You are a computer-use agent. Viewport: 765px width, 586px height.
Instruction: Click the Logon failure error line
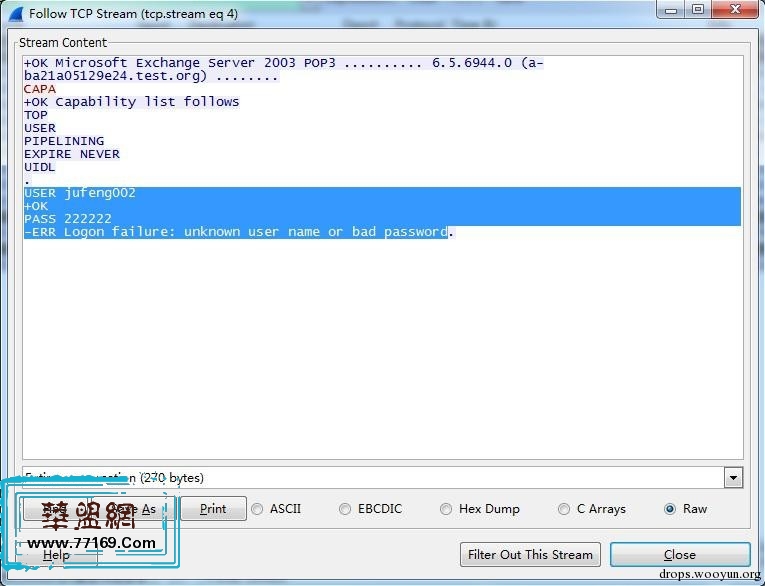point(238,232)
